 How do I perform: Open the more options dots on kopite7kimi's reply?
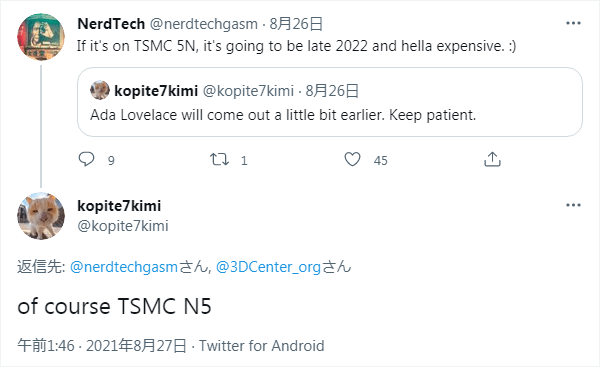click(573, 205)
